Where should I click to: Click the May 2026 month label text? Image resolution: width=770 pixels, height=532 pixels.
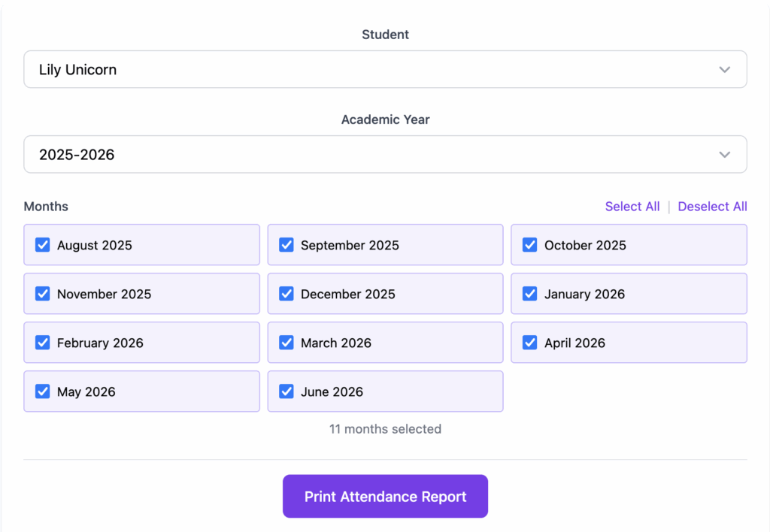[86, 391]
